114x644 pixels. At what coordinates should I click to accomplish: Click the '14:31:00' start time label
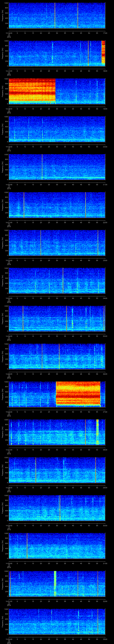tap(9, 601)
